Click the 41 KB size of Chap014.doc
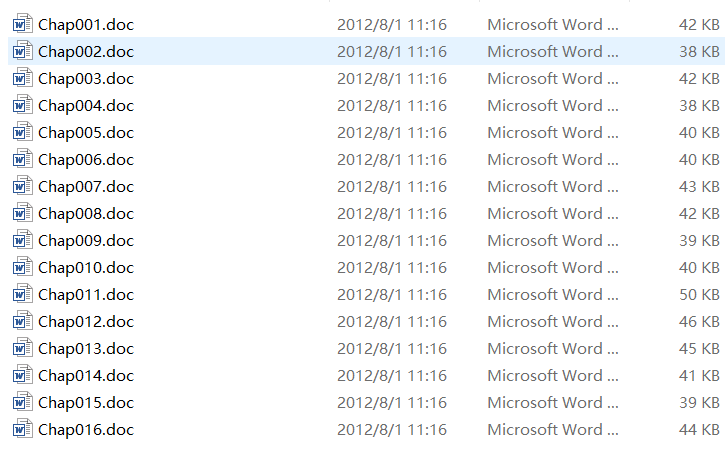 click(x=699, y=375)
